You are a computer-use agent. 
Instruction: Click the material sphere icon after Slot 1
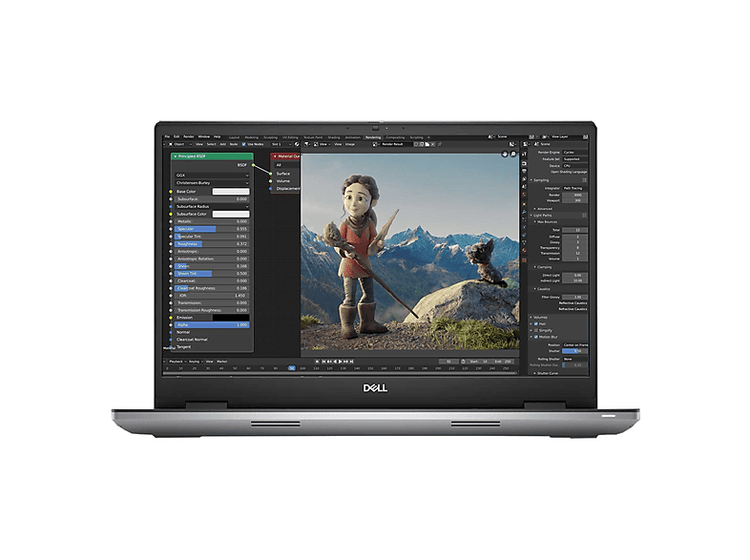pos(297,144)
